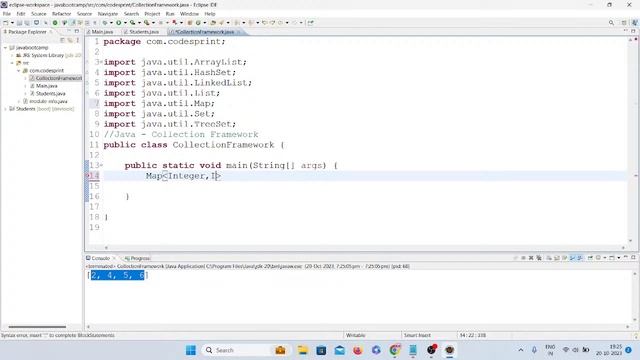Expand the JRE System Library node
This screenshot has height=360, width=640.
[x=12, y=55]
